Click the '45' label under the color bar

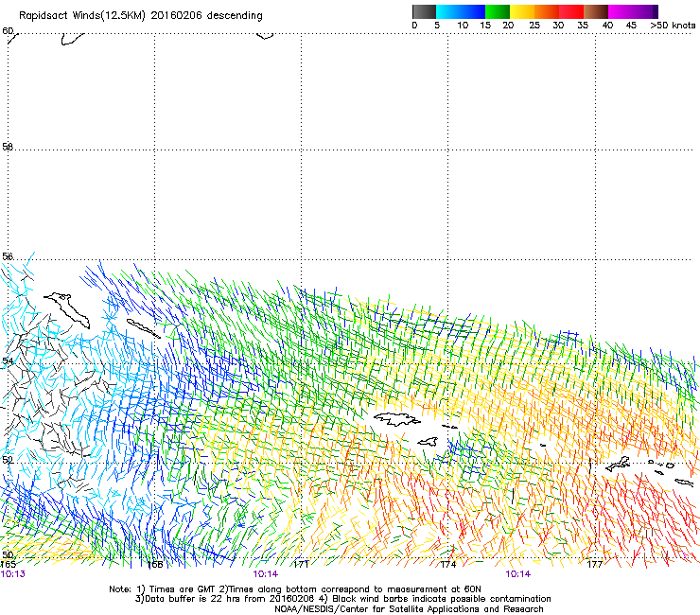(631, 26)
